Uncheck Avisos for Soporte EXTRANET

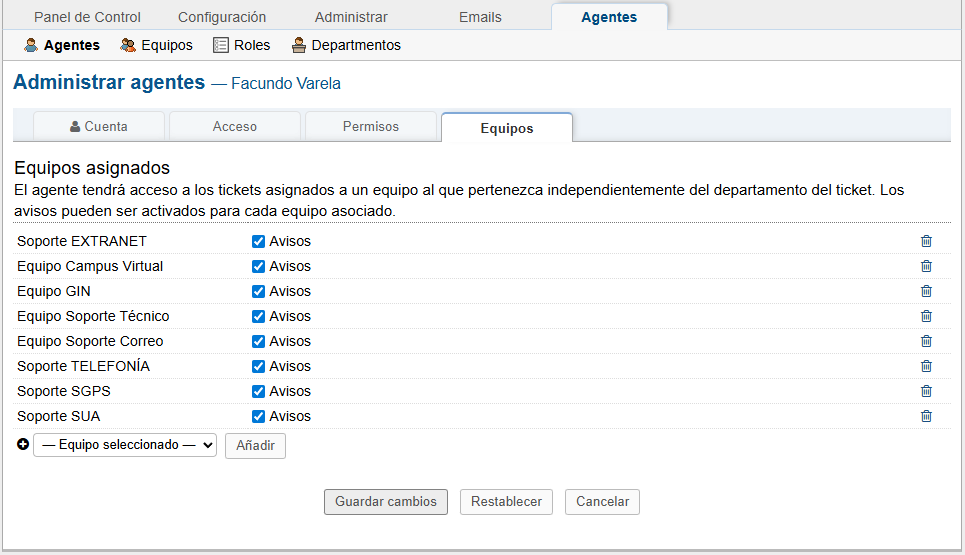tap(258, 241)
